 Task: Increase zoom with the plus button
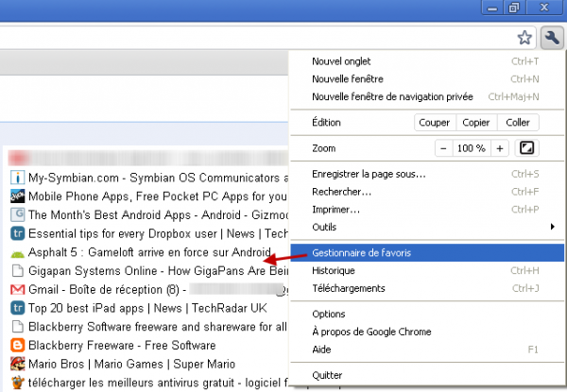pos(500,148)
